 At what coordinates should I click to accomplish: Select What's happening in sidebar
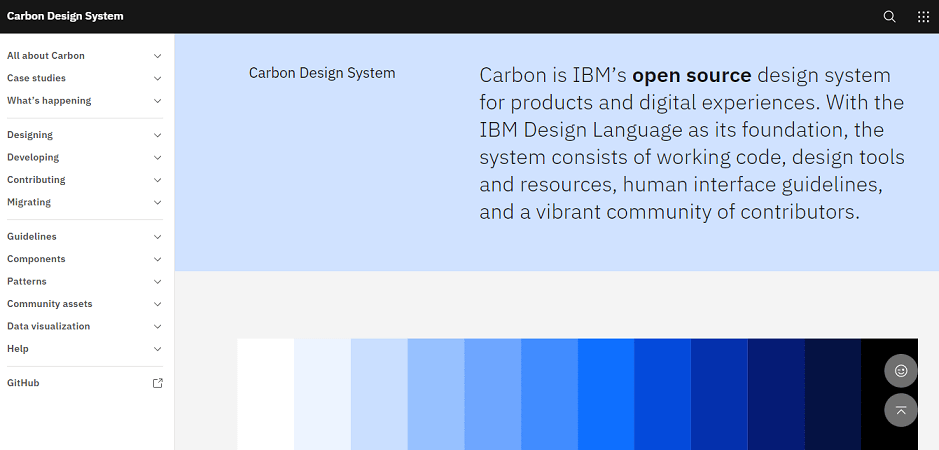click(x=49, y=101)
